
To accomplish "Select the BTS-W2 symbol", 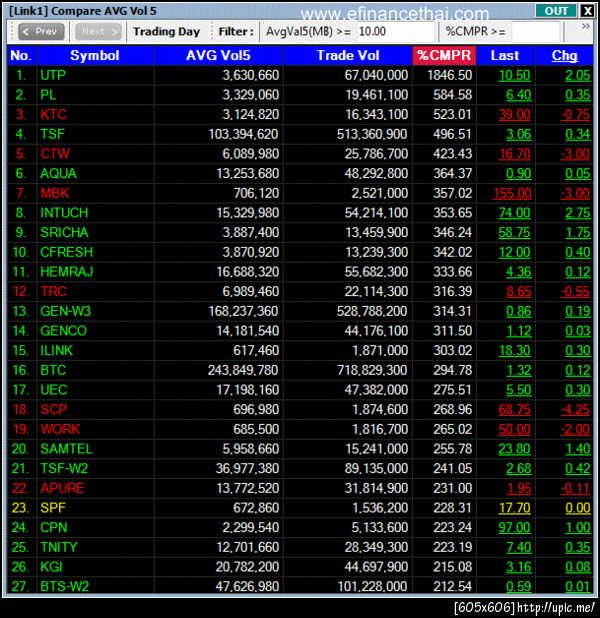I will click(64, 586).
